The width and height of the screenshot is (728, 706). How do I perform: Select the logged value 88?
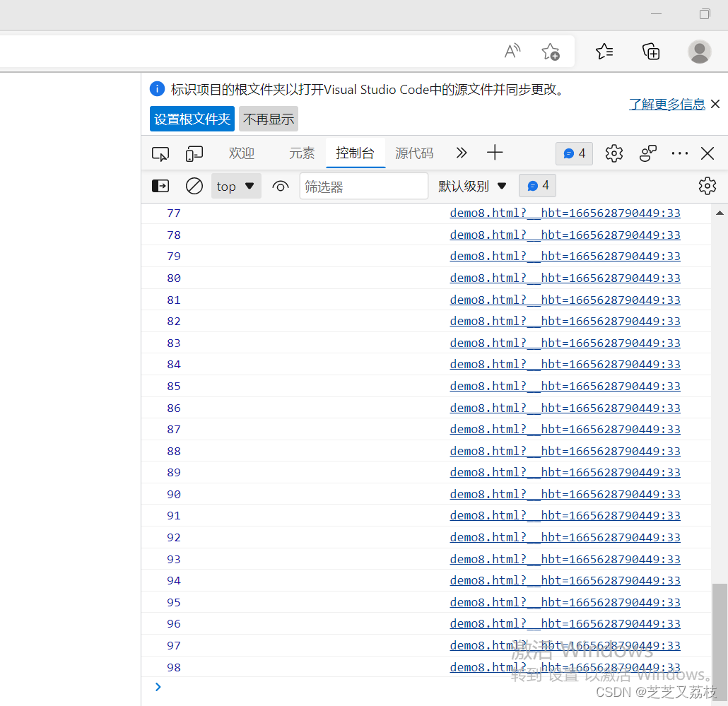174,451
